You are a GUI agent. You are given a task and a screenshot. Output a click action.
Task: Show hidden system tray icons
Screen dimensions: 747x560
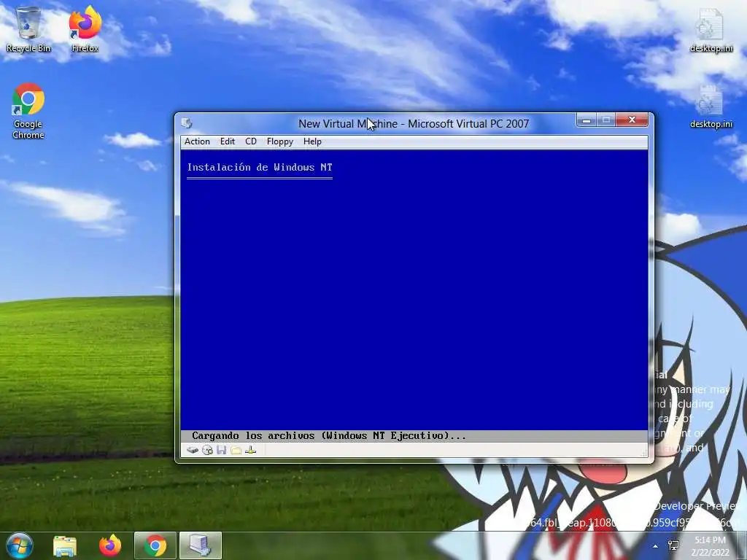click(656, 546)
